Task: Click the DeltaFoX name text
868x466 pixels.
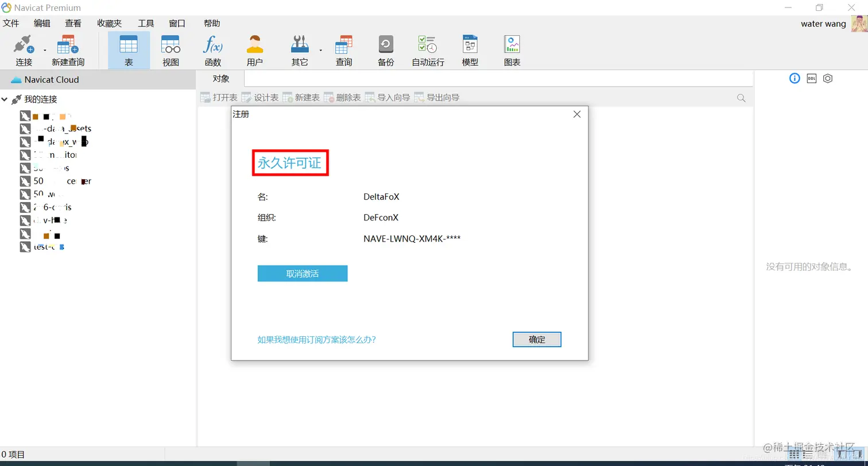Action: click(x=381, y=197)
